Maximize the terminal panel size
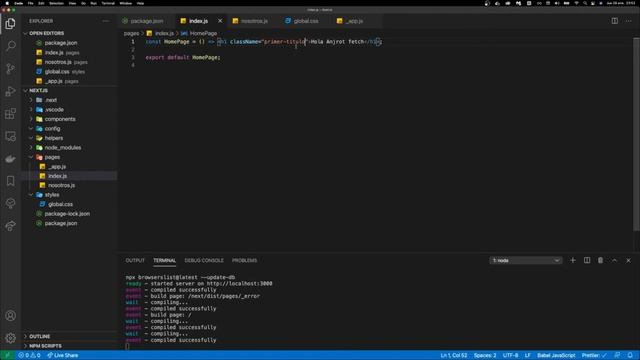The image size is (640, 360). pos(614,260)
